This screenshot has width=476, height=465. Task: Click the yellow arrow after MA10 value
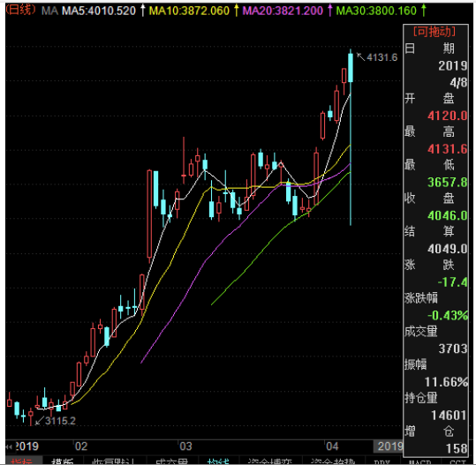236,11
